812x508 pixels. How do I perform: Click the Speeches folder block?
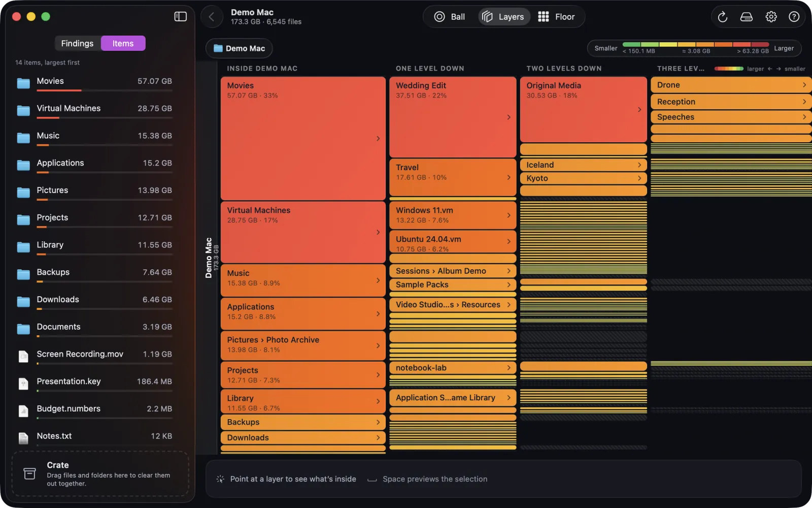731,117
